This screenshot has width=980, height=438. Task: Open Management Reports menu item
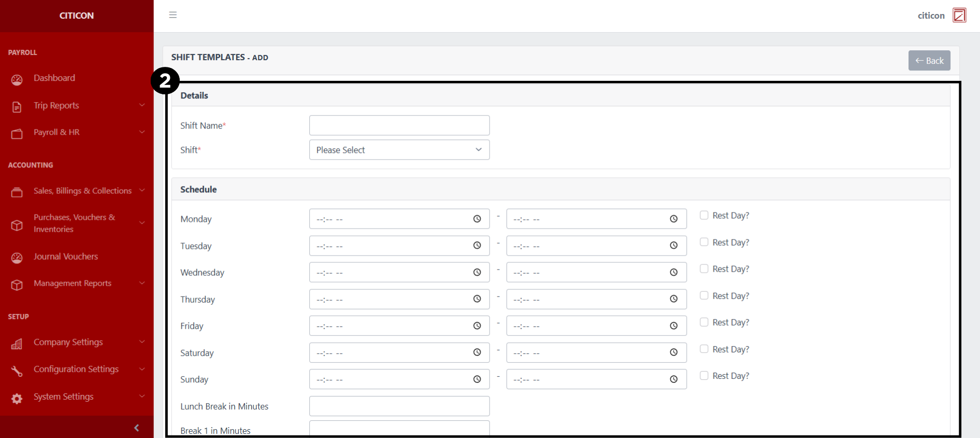(73, 283)
